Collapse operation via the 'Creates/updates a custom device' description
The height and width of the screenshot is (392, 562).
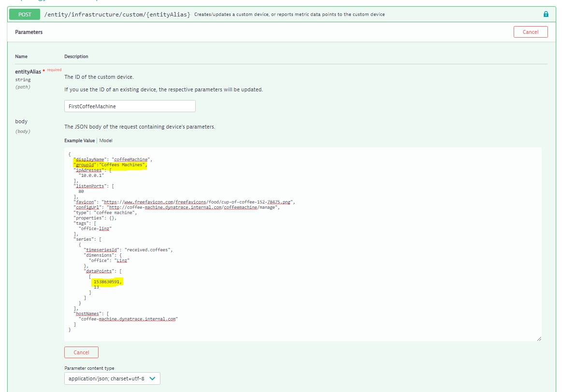[289, 15]
